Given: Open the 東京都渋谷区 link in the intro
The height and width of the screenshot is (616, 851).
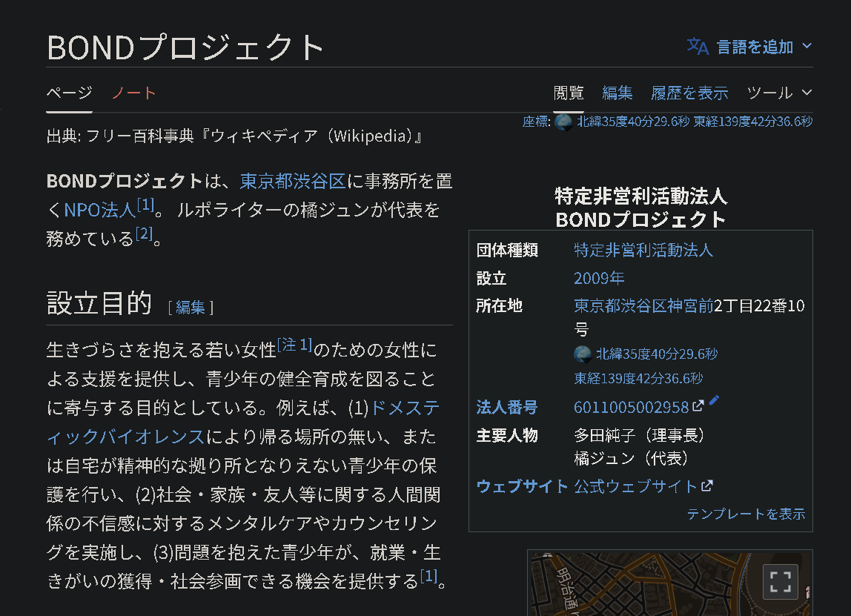Looking at the screenshot, I should pyautogui.click(x=293, y=181).
